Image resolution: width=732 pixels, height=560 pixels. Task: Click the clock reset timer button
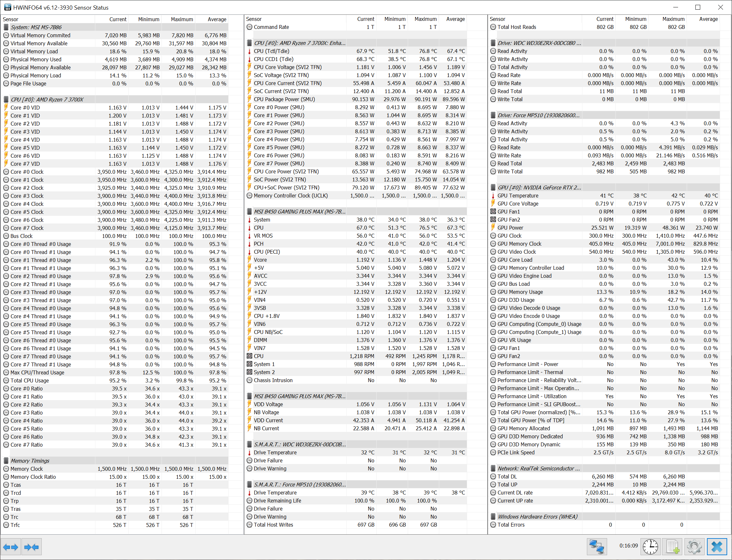[650, 547]
